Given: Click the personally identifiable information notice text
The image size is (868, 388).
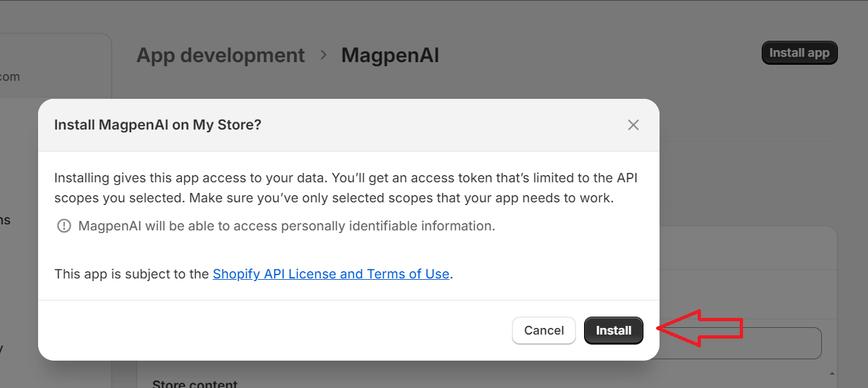Looking at the screenshot, I should [287, 226].
